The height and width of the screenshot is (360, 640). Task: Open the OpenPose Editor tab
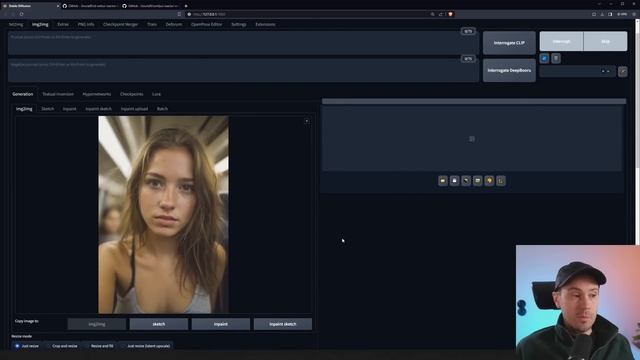point(207,24)
